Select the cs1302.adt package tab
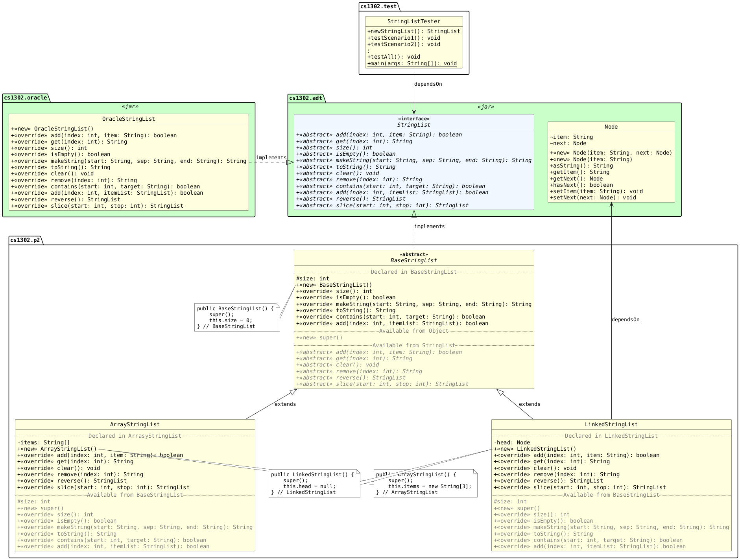Screen dimensions: 740x560 [x=305, y=98]
